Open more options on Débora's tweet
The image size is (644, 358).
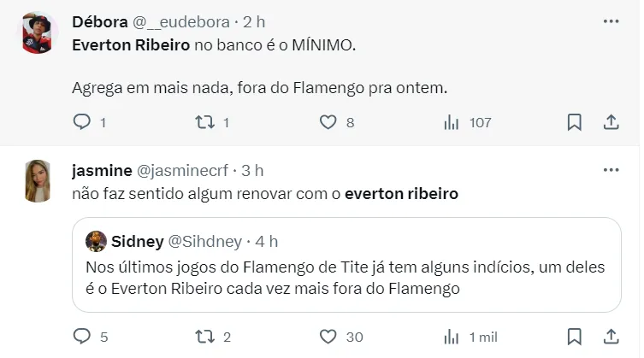point(611,21)
